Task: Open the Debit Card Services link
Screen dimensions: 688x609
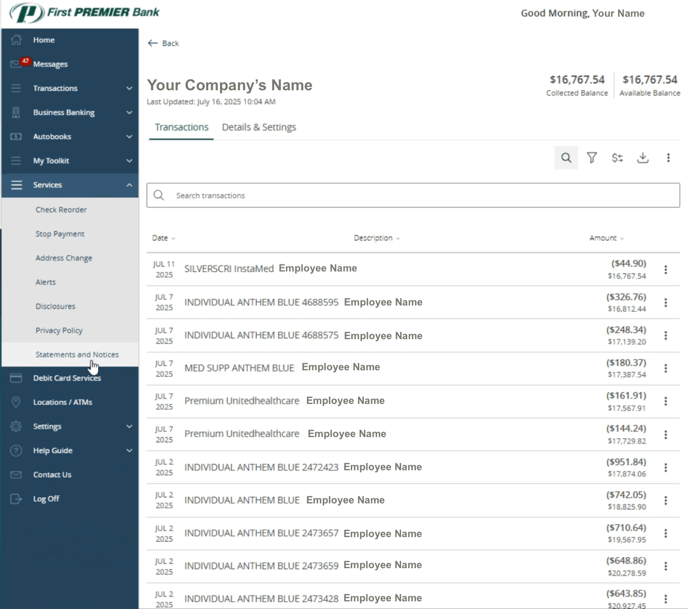Action: pos(67,378)
